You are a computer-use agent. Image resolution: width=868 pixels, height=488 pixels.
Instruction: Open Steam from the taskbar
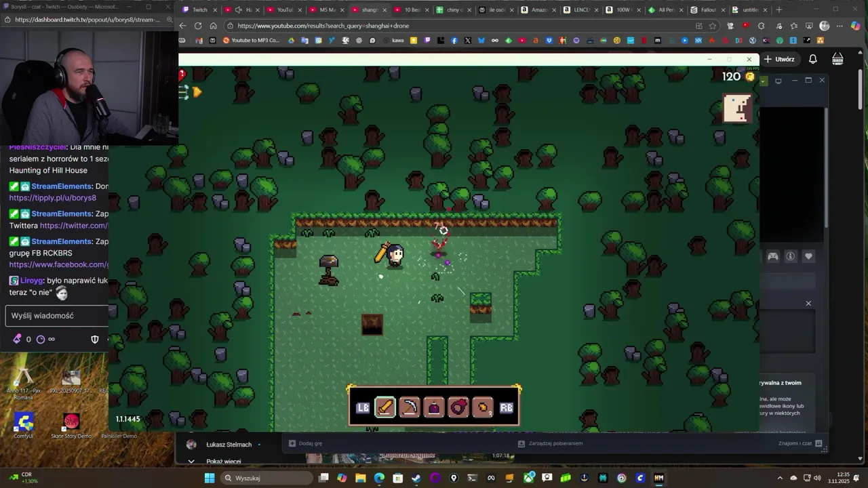point(416,478)
